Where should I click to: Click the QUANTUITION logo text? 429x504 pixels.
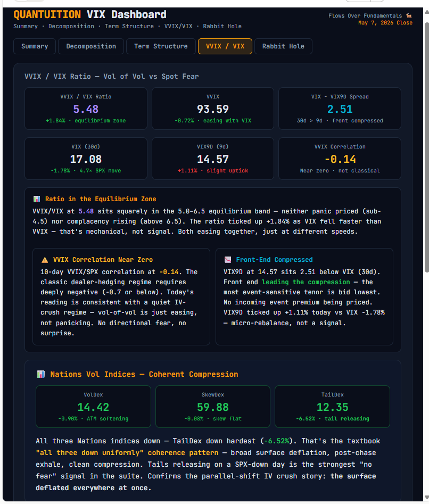pyautogui.click(x=47, y=14)
